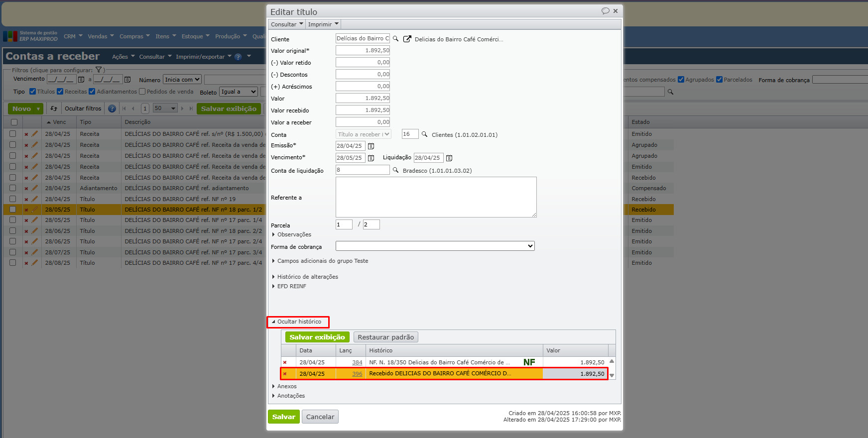
Task: Open first Vencimento filter calendar icon
Action: (x=81, y=80)
